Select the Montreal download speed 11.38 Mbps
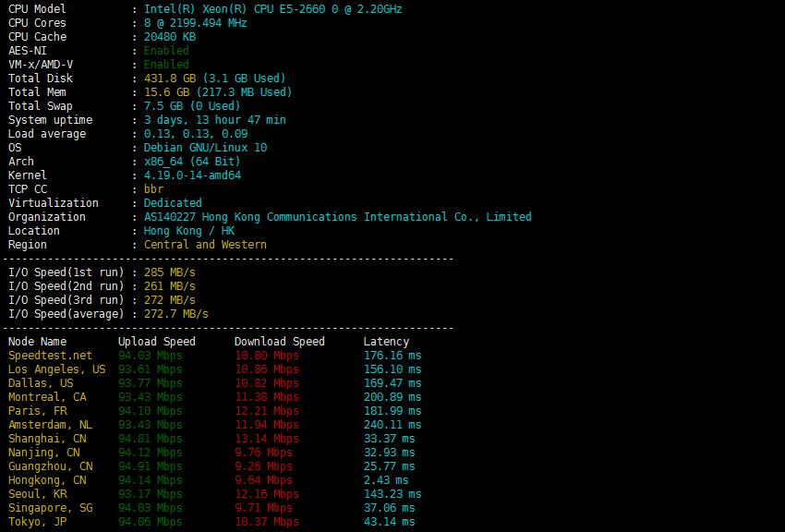The image size is (785, 532). coord(267,397)
